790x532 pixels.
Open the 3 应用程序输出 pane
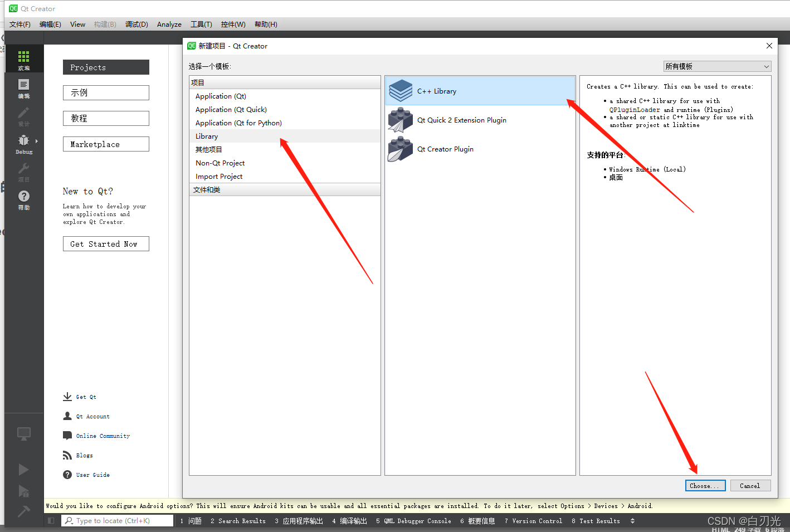299,521
